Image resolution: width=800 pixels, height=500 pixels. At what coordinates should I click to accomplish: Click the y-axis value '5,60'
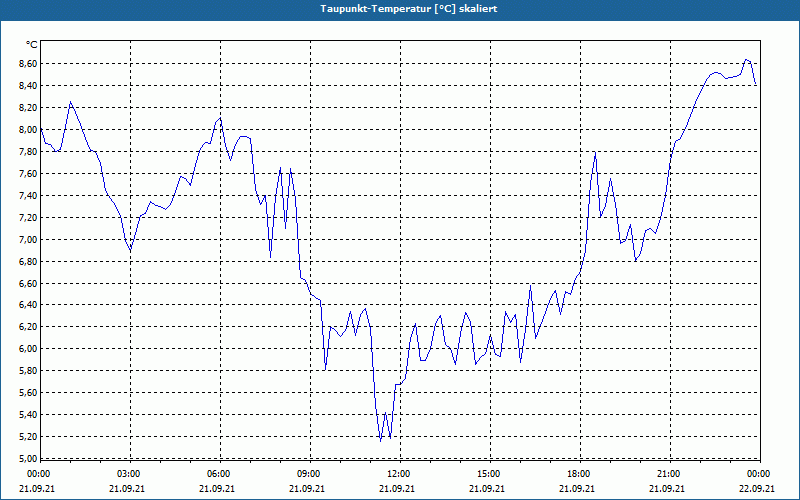point(28,393)
